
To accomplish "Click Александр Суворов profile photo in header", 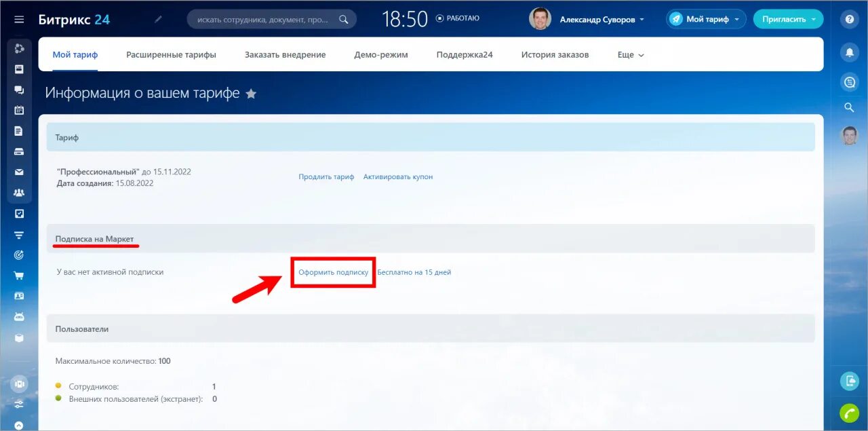I will 540,19.
